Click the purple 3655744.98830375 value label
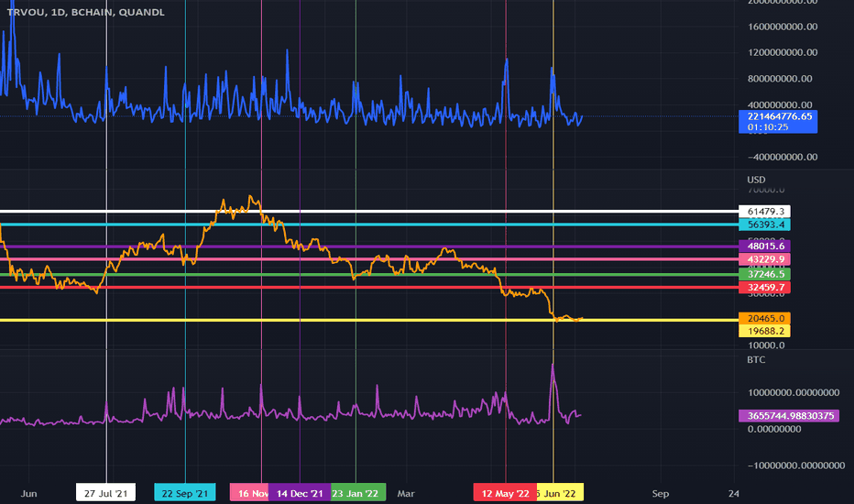 click(x=789, y=416)
